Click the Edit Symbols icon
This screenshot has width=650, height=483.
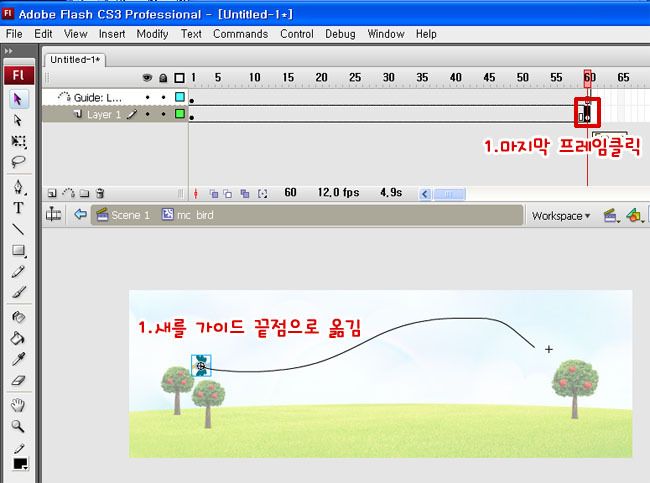(x=634, y=216)
